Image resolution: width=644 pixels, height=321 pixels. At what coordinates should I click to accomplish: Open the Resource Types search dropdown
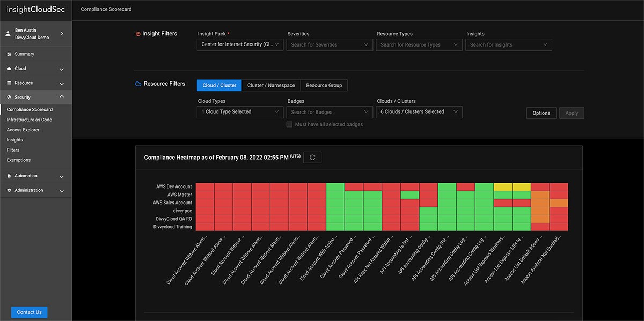pos(419,44)
